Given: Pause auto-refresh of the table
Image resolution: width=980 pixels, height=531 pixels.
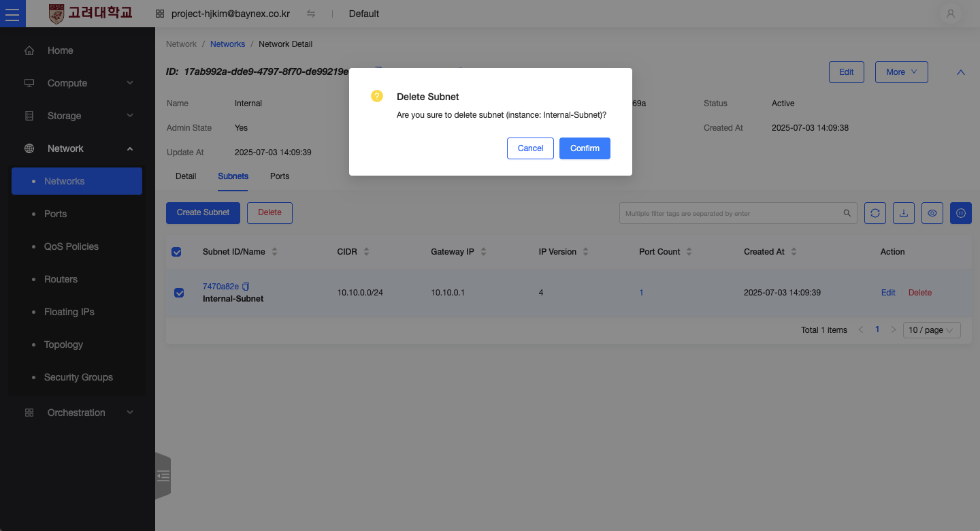Looking at the screenshot, I should tap(961, 213).
